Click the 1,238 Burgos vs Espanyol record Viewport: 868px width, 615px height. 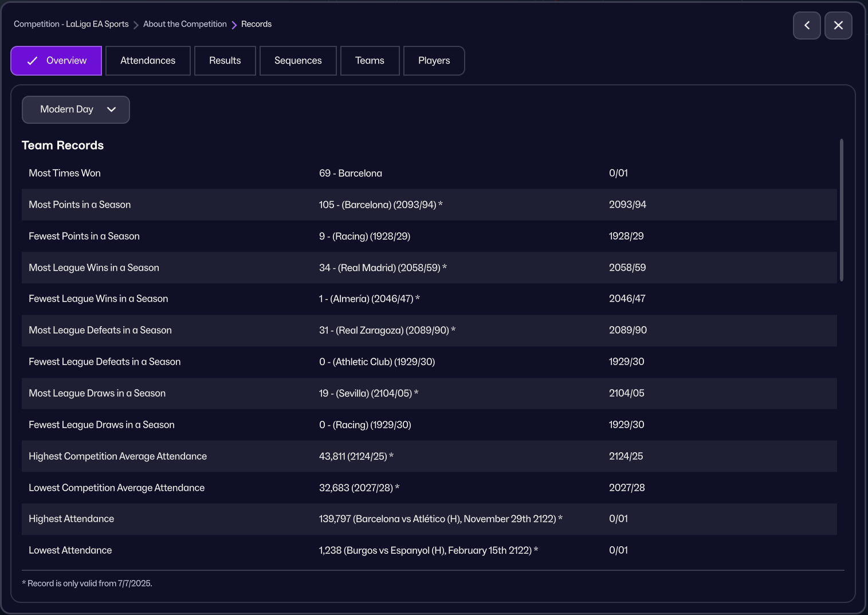tap(429, 550)
